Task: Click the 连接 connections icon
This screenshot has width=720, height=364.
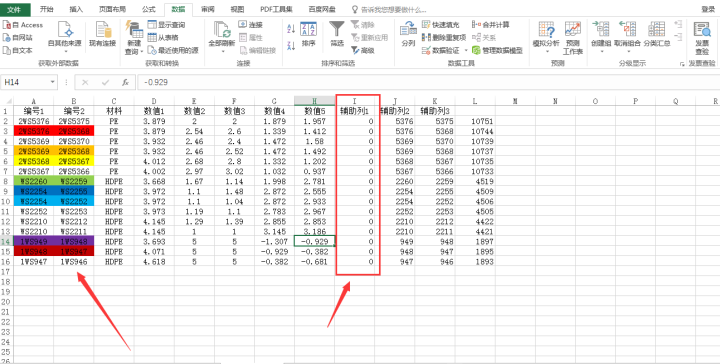Action: [242, 25]
